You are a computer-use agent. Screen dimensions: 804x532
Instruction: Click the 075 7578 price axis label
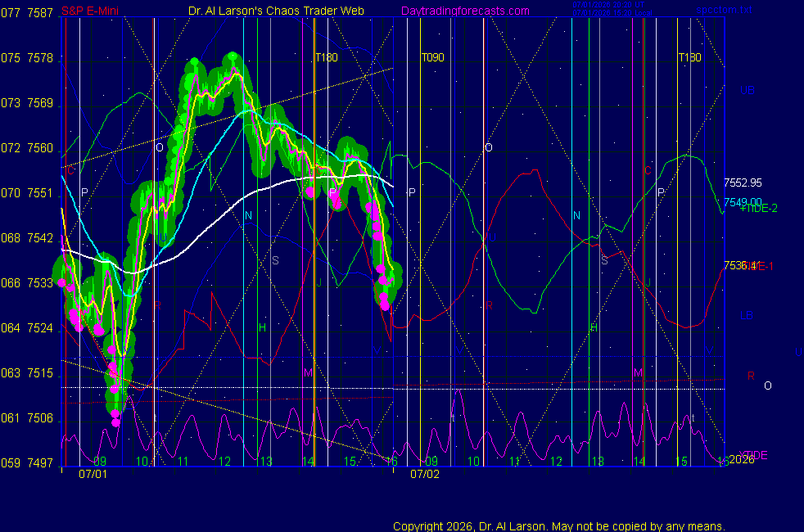(x=27, y=58)
